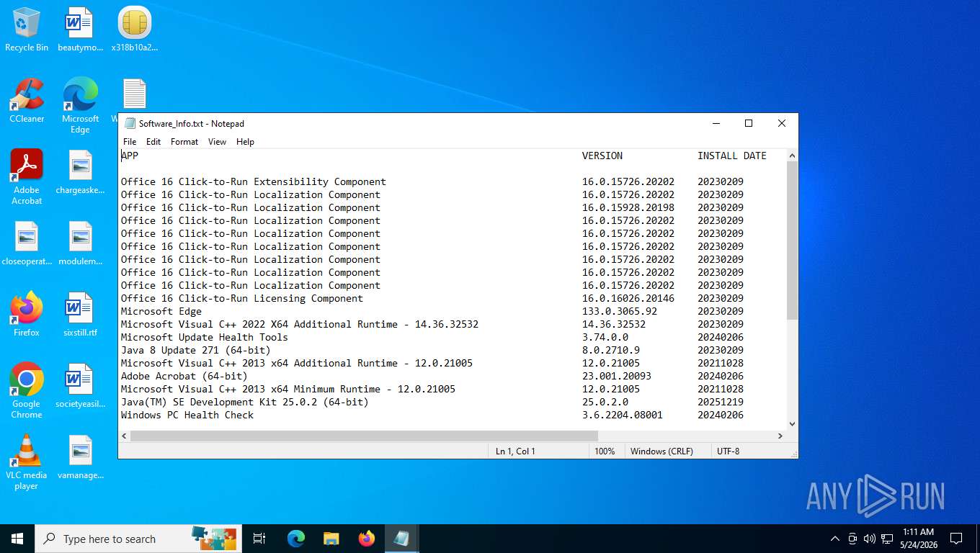
Task: Launch CCleaner from the desktop
Action: [27, 101]
